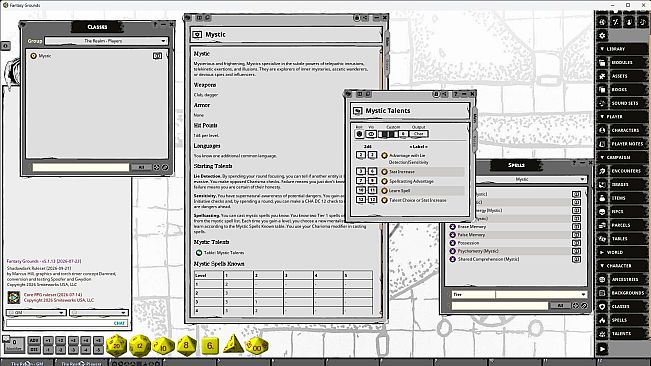Collapse the Campaign sidebar section

point(622,157)
